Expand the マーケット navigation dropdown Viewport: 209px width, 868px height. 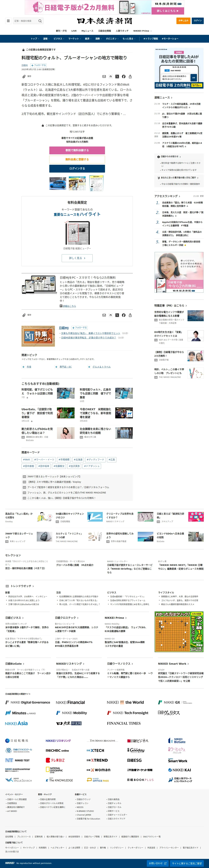coord(75,39)
